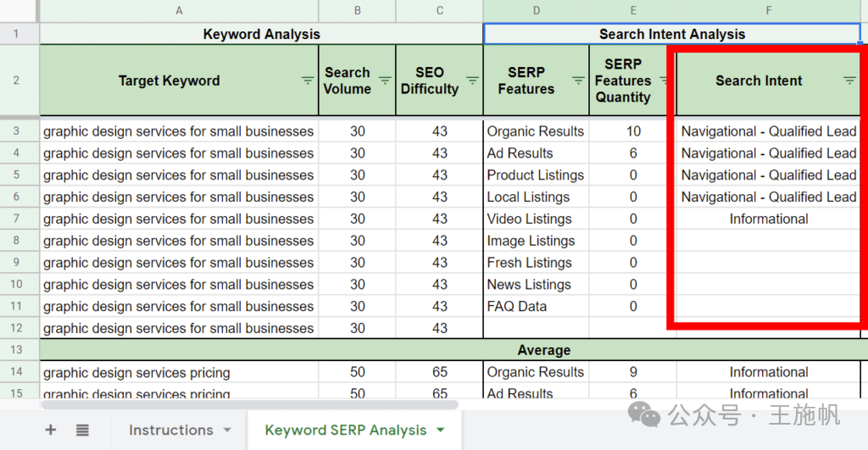Open filter for SEO Difficulty column

[x=472, y=81]
